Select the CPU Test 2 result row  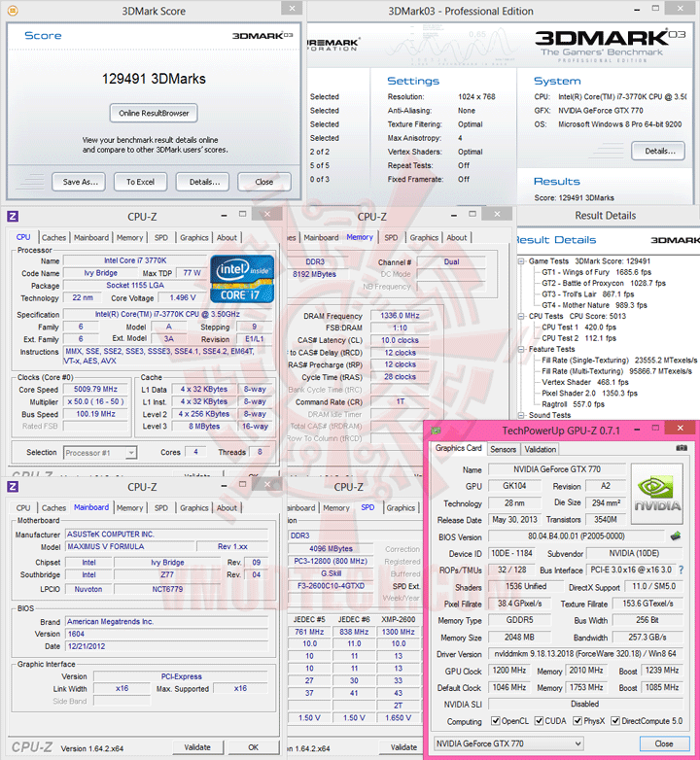click(578, 338)
